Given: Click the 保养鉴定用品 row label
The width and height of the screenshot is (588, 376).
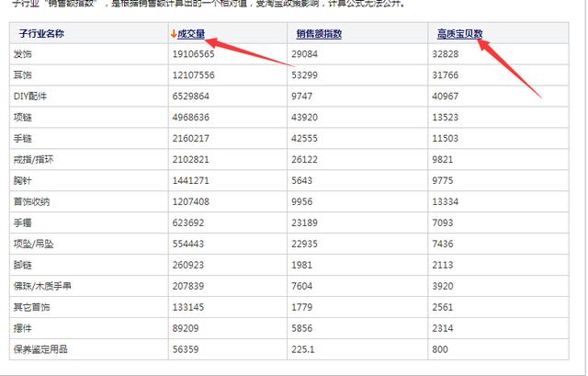Looking at the screenshot, I should point(41,348).
